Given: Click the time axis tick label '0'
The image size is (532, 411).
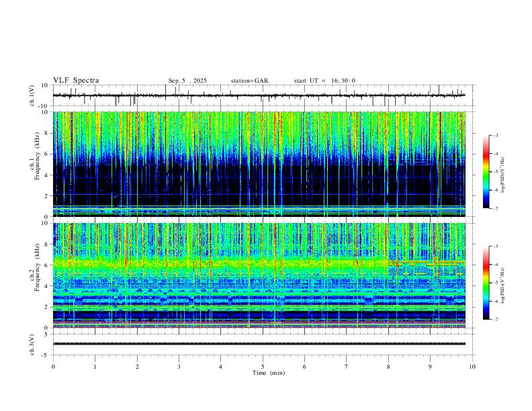Looking at the screenshot, I should tap(53, 367).
